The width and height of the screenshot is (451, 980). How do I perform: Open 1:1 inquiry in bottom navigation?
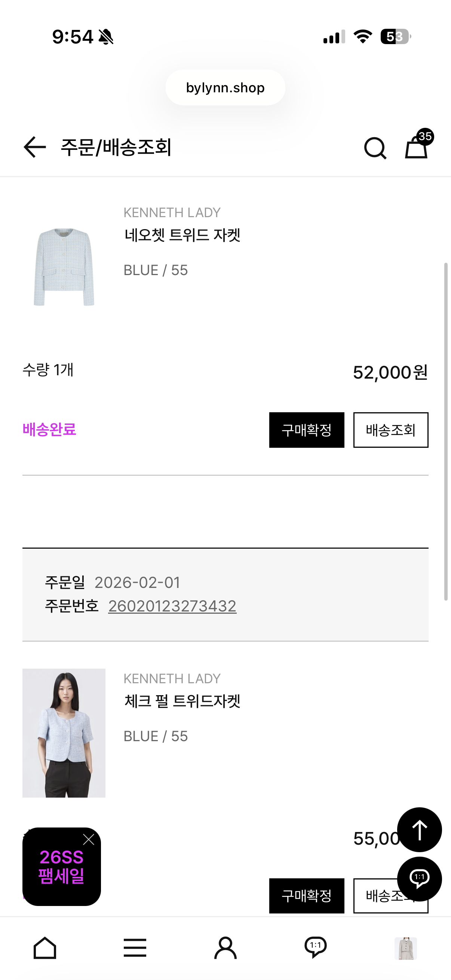(316, 947)
